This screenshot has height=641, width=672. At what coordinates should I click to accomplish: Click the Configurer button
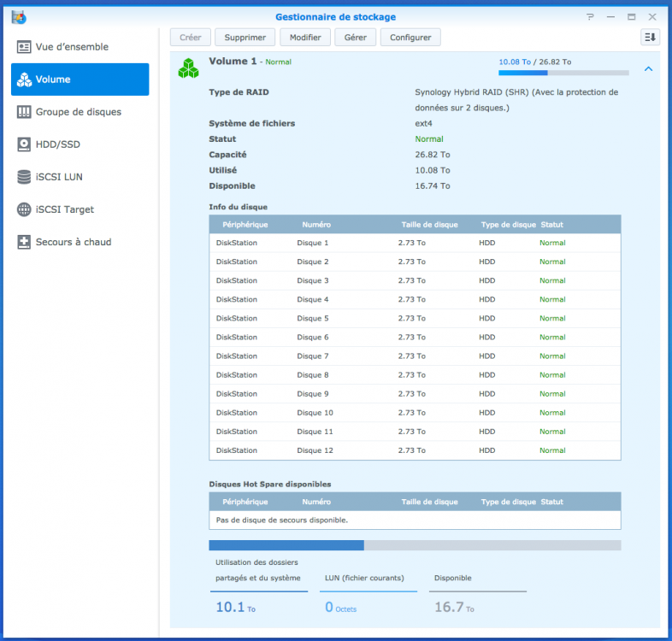(410, 37)
